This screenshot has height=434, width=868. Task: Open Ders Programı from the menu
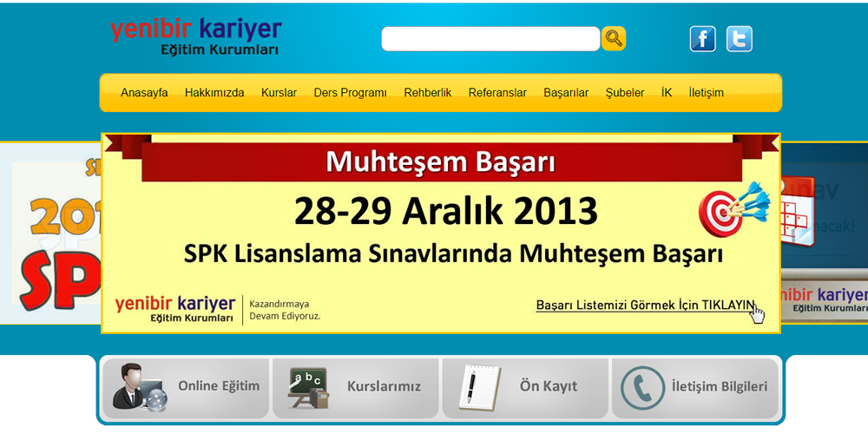tap(350, 93)
